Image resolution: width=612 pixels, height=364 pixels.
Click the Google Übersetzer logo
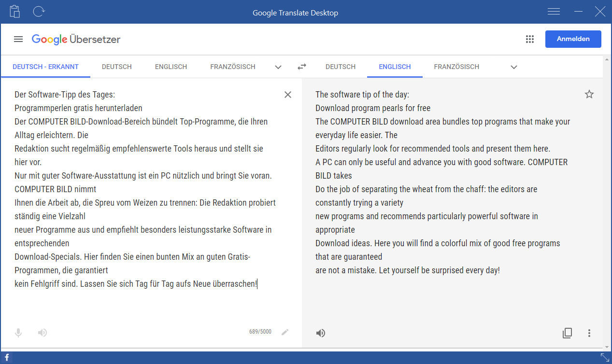[76, 40]
